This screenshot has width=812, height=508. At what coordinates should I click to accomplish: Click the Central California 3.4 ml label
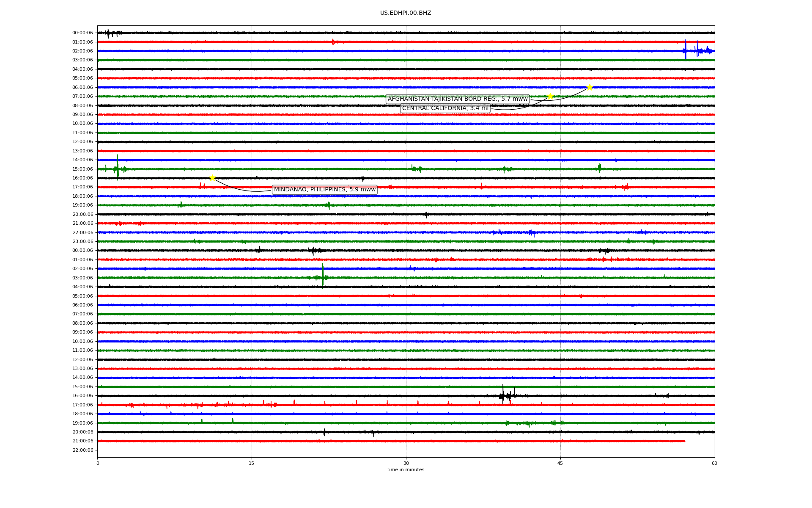point(445,108)
